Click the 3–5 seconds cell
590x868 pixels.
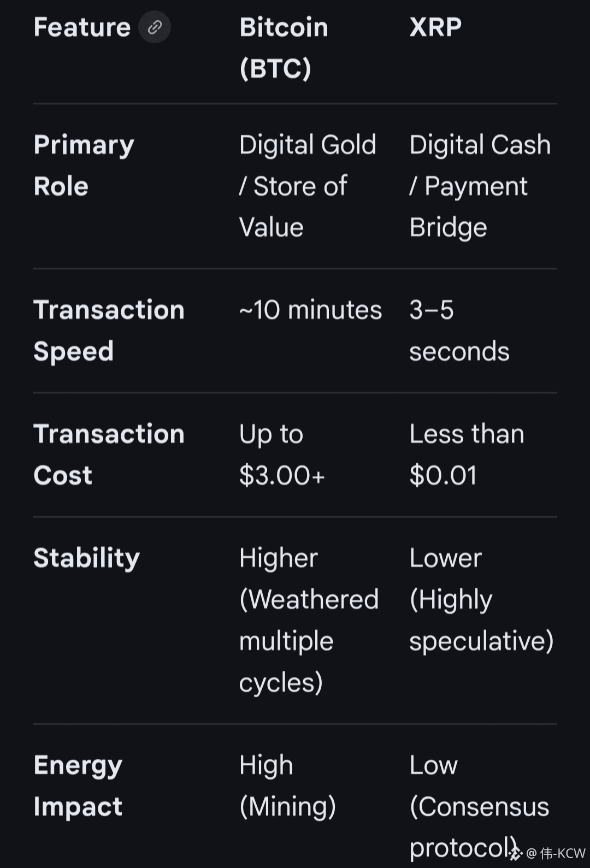[459, 330]
